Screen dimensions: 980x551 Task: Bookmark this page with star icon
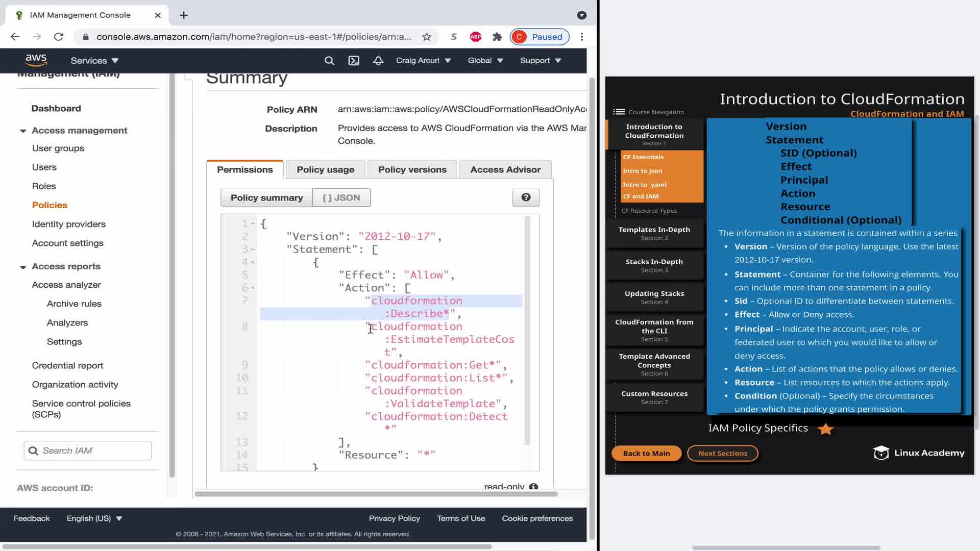[427, 37]
